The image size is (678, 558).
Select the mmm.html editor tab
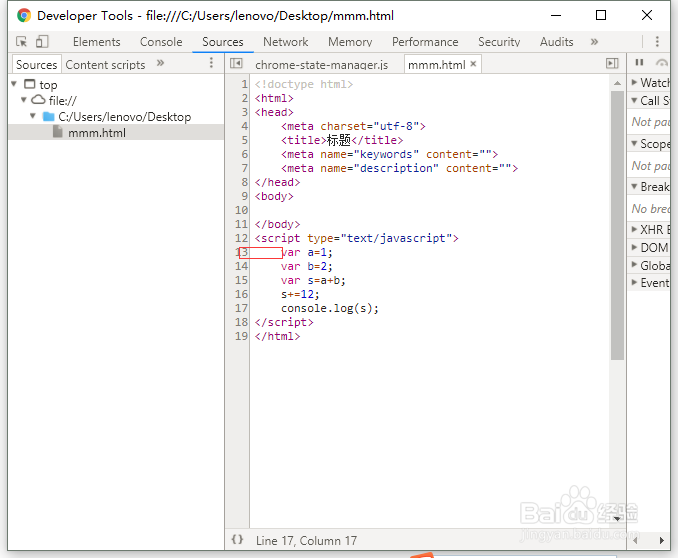[x=436, y=64]
